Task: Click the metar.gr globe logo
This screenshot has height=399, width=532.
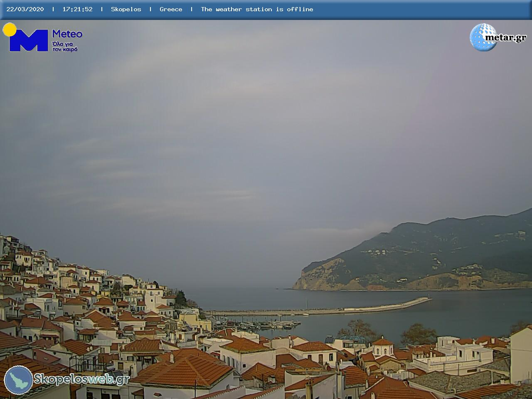Action: click(x=483, y=37)
